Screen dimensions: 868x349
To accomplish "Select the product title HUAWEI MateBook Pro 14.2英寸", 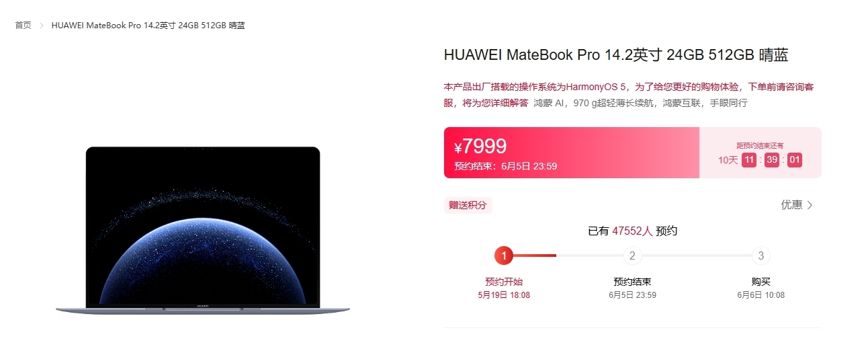I will pyautogui.click(x=616, y=55).
